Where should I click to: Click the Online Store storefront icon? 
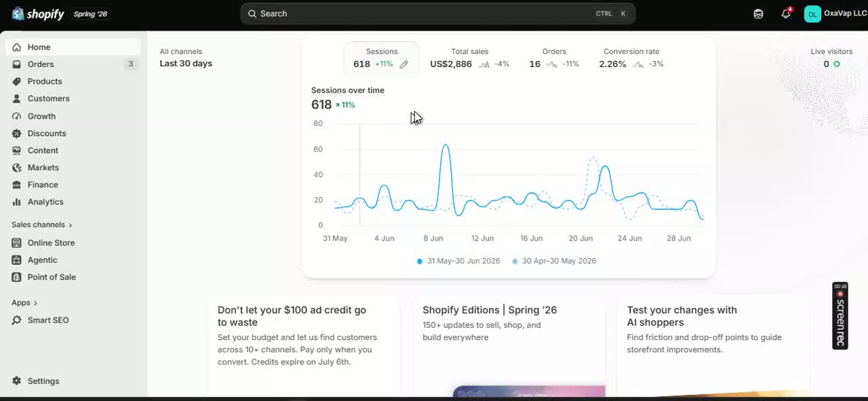[x=16, y=242]
